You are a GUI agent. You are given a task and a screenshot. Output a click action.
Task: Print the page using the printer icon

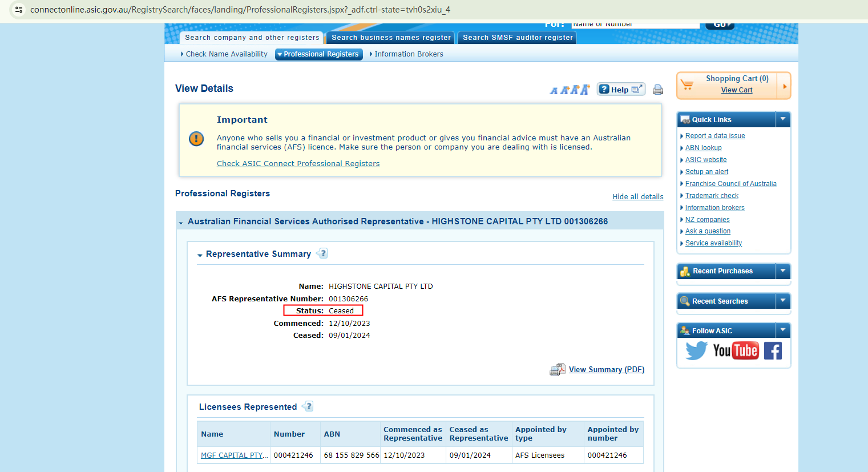(x=658, y=90)
